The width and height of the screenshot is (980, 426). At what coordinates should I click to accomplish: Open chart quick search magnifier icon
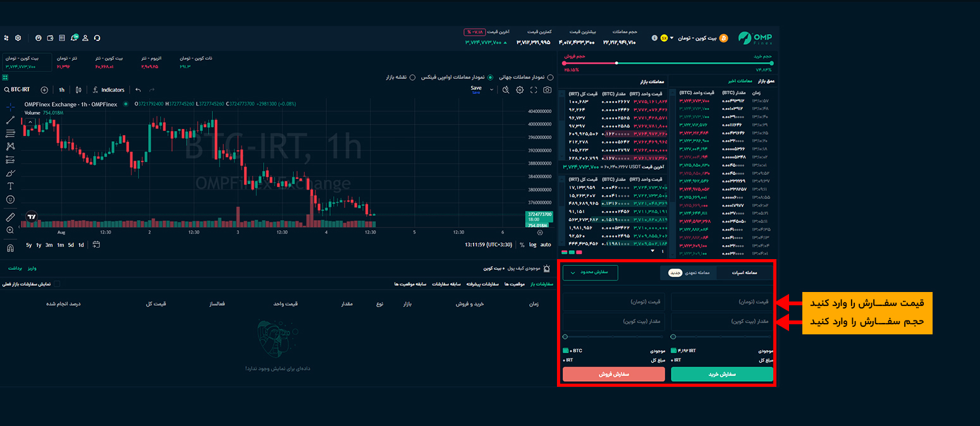pos(506,90)
